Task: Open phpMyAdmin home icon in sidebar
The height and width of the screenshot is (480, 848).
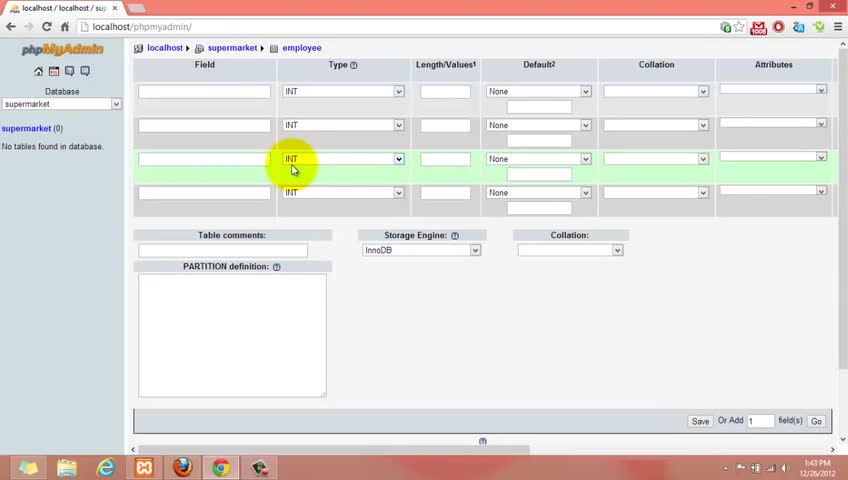Action: tap(38, 71)
